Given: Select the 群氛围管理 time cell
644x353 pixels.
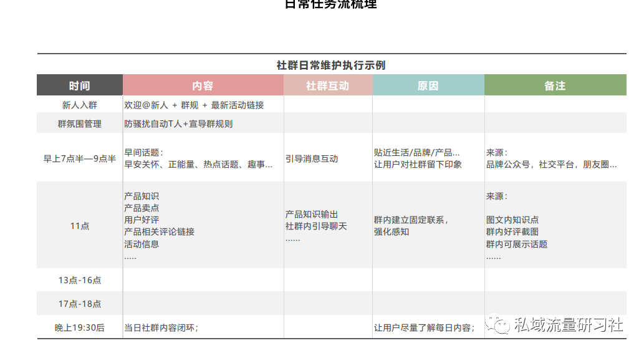Looking at the screenshot, I should click(x=80, y=123).
